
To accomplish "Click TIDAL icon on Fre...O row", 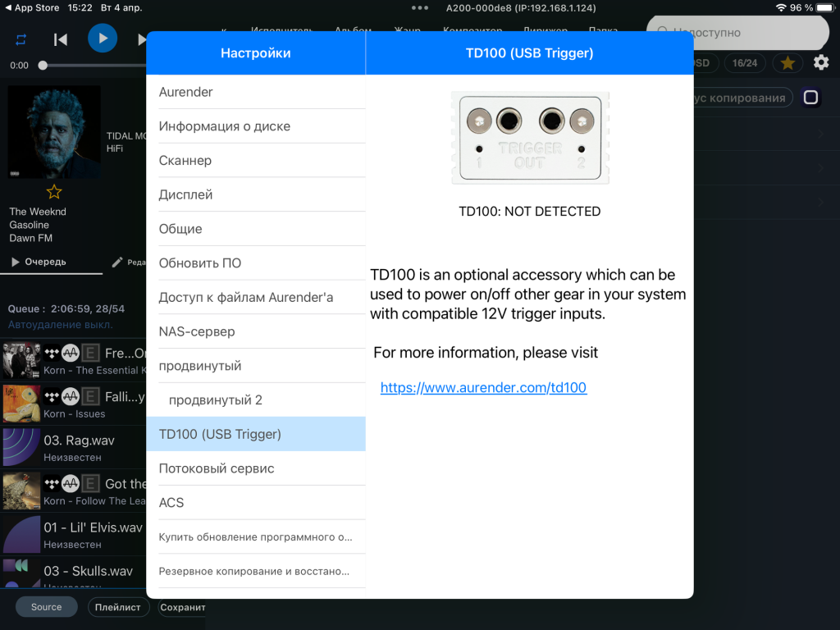I will coord(52,353).
